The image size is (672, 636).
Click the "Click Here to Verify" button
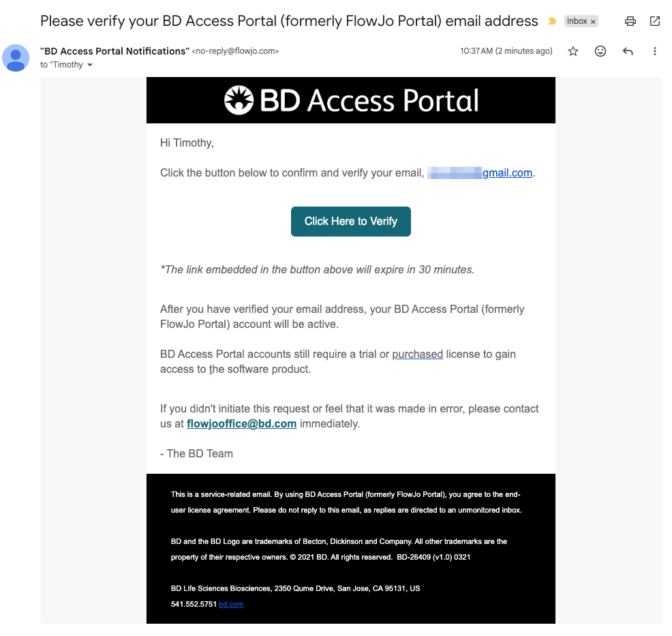coord(350,222)
